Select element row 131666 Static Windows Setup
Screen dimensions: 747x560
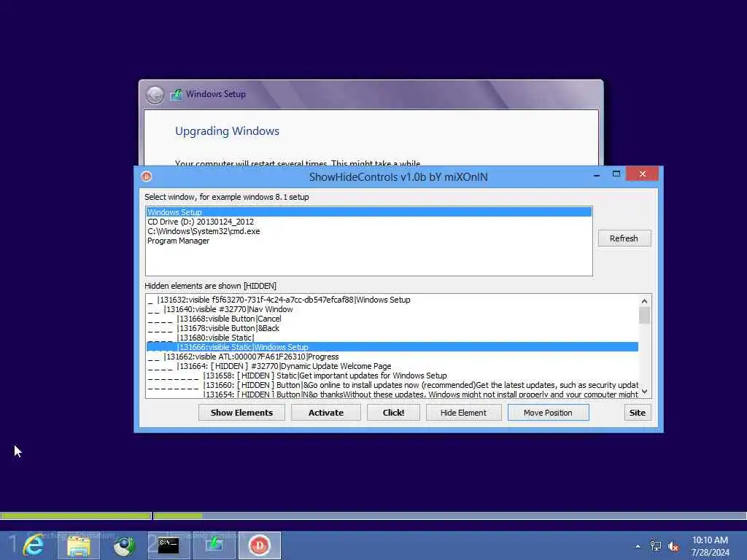[x=392, y=346]
